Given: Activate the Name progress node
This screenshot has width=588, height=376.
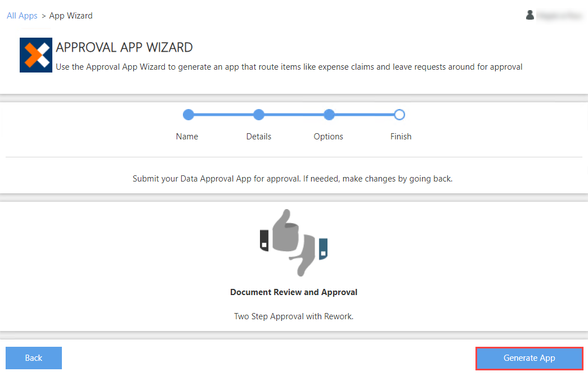Looking at the screenshot, I should pyautogui.click(x=188, y=114).
